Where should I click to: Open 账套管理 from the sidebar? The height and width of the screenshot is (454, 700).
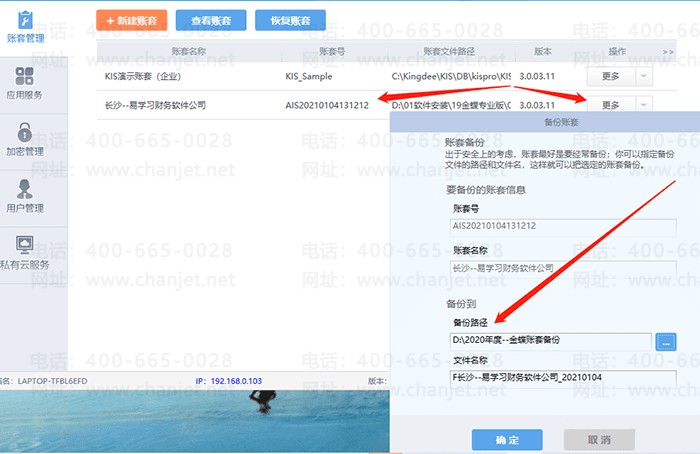24,27
